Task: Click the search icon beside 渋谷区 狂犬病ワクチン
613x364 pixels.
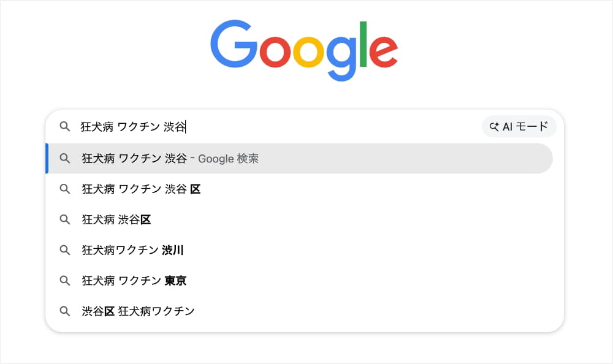Action: tap(65, 311)
